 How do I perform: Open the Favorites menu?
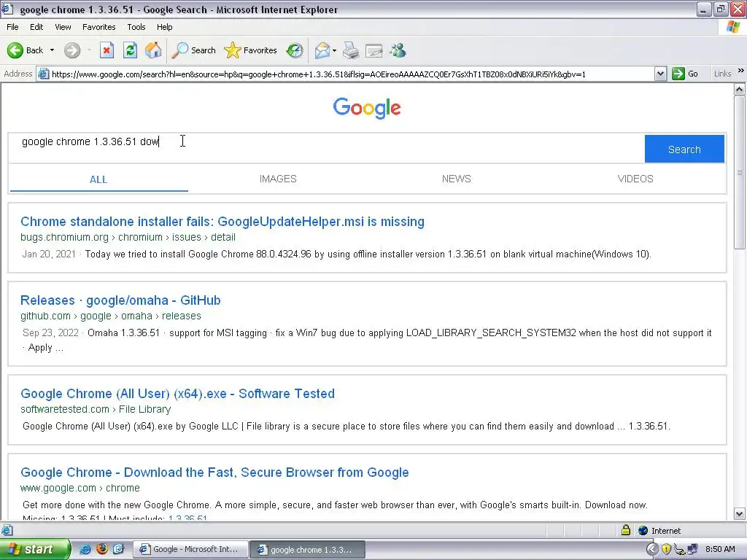(x=98, y=27)
